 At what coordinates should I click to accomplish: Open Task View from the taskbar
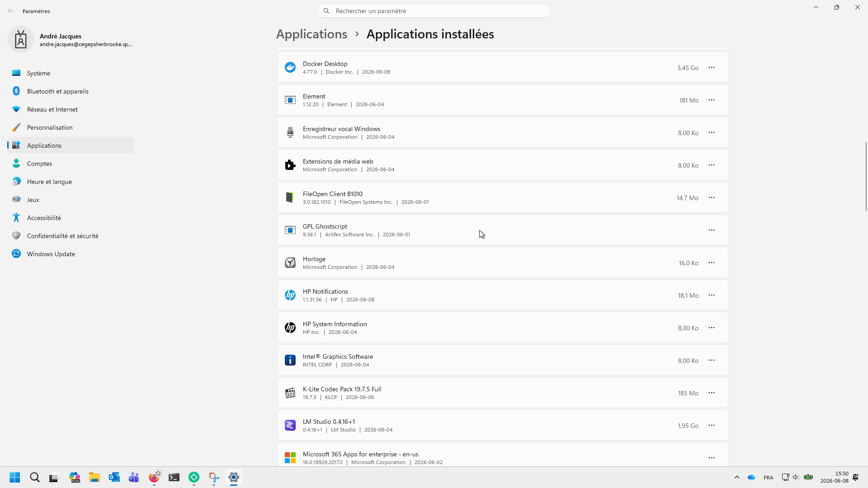pyautogui.click(x=54, y=478)
